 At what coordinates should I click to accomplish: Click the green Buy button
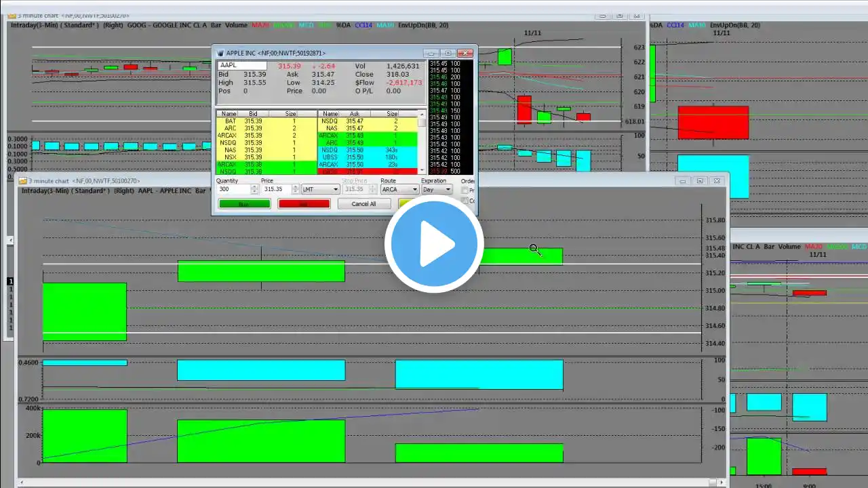click(x=244, y=204)
